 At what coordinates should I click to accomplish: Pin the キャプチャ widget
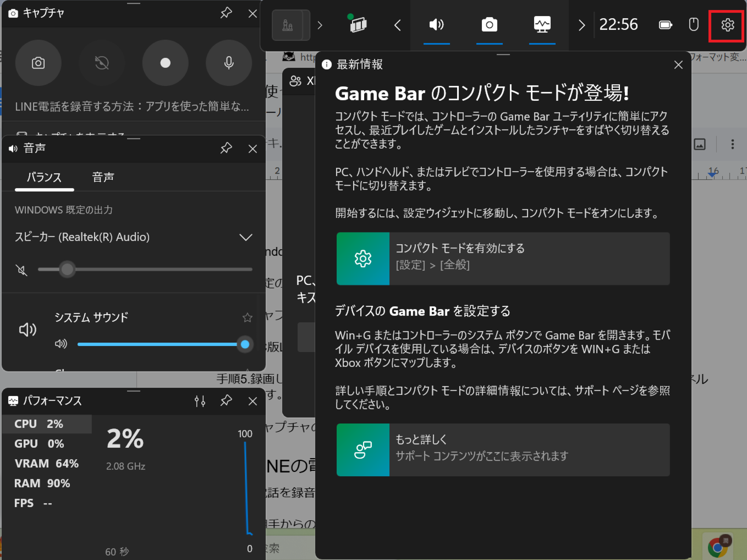click(226, 13)
